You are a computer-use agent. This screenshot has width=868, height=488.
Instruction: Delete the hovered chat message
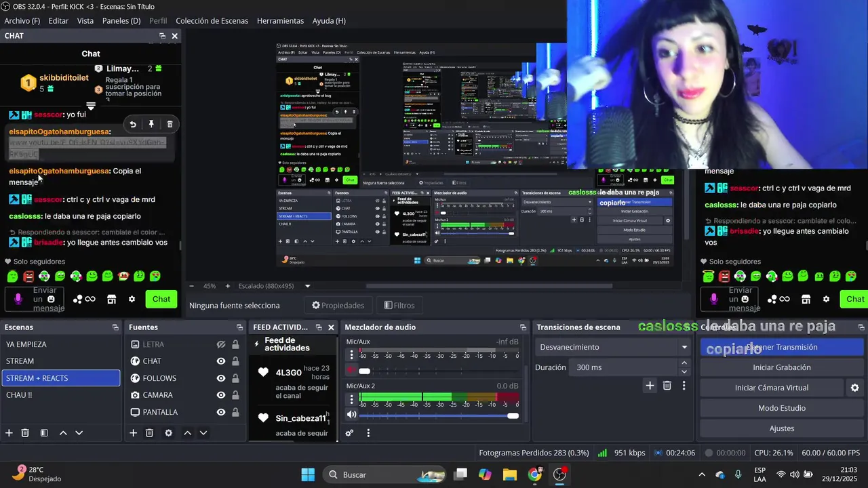170,124
